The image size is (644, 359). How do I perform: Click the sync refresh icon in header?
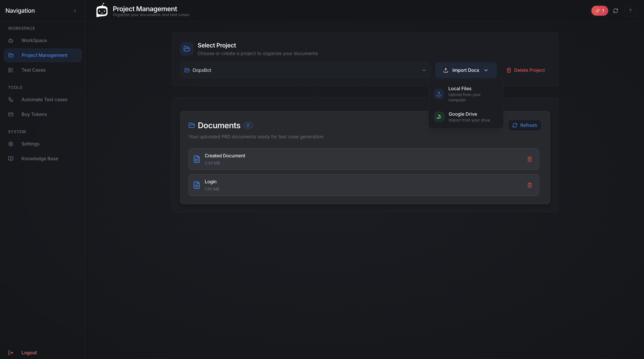[x=616, y=11]
